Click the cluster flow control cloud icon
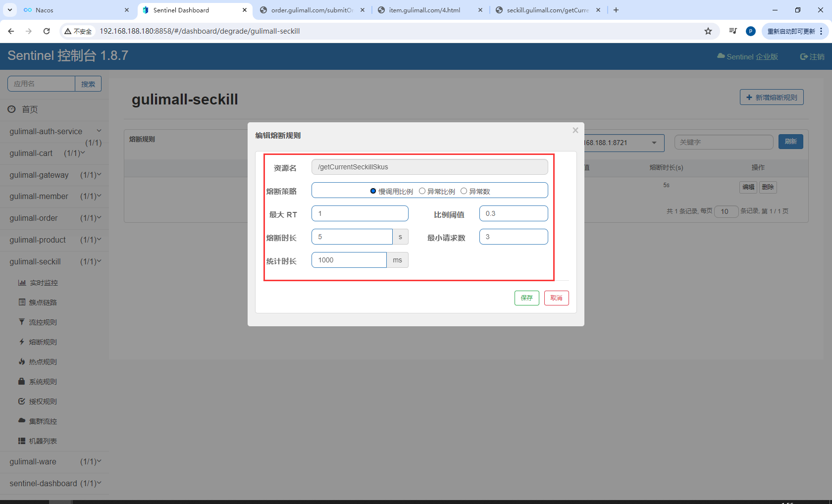The width and height of the screenshot is (832, 504). point(22,420)
